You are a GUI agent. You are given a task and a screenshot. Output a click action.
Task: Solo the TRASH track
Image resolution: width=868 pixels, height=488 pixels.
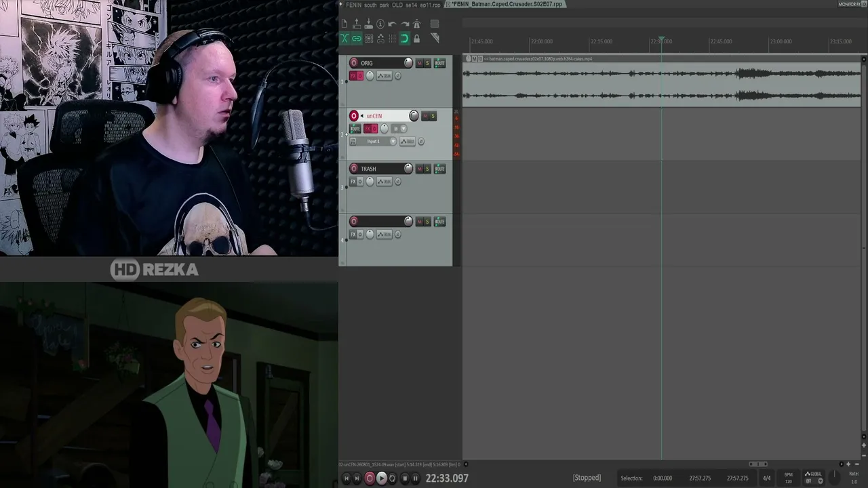coord(427,169)
